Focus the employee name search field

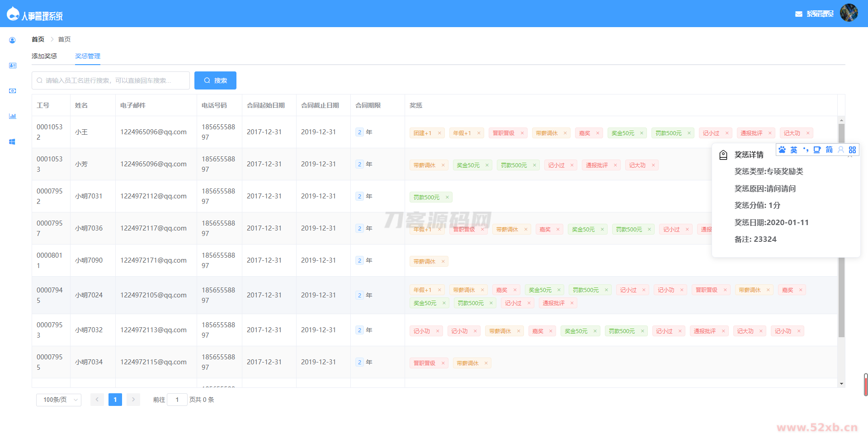pos(111,80)
